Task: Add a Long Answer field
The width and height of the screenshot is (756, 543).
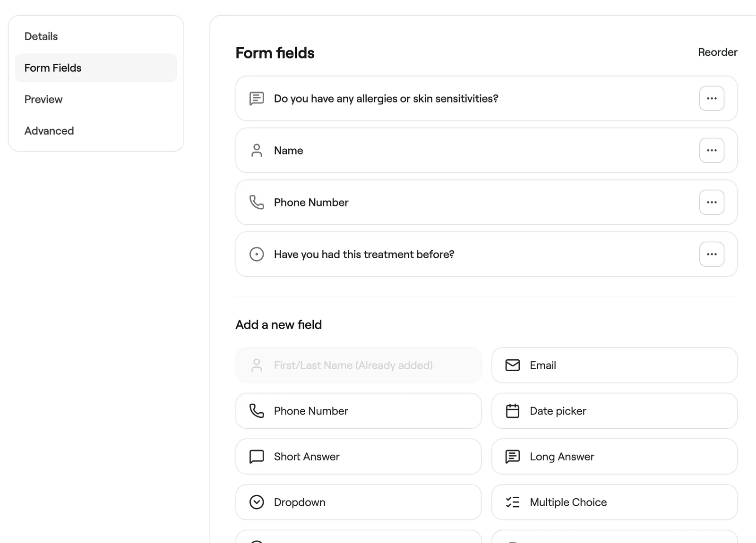Action: click(x=614, y=457)
